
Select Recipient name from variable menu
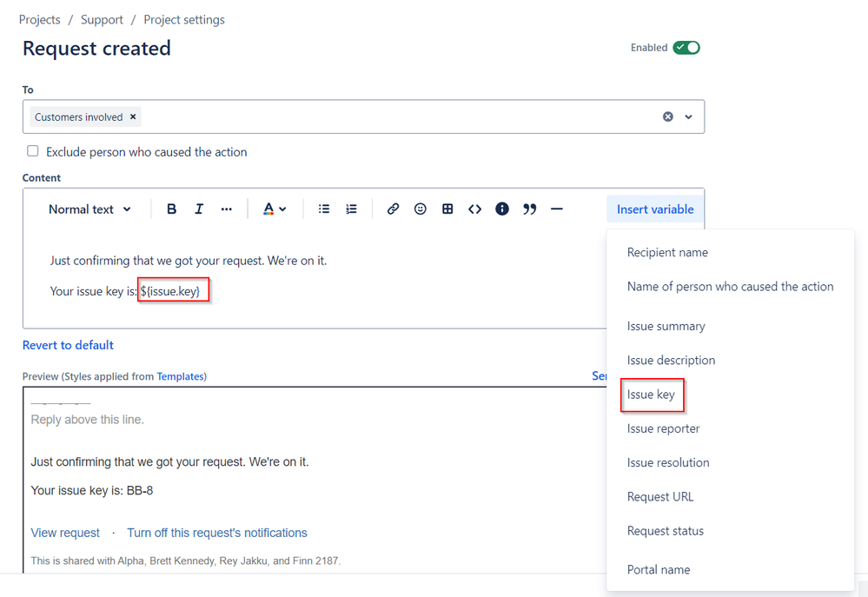pyautogui.click(x=667, y=252)
